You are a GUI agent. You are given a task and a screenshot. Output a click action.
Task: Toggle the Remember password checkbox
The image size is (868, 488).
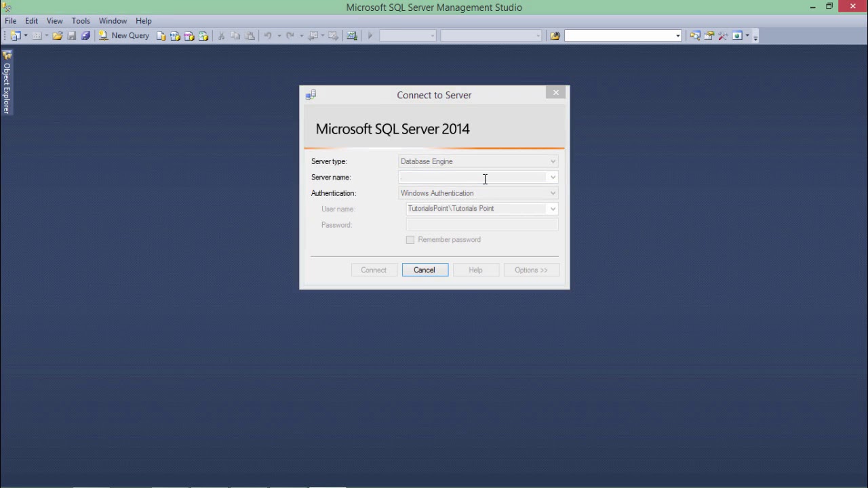[x=410, y=240]
